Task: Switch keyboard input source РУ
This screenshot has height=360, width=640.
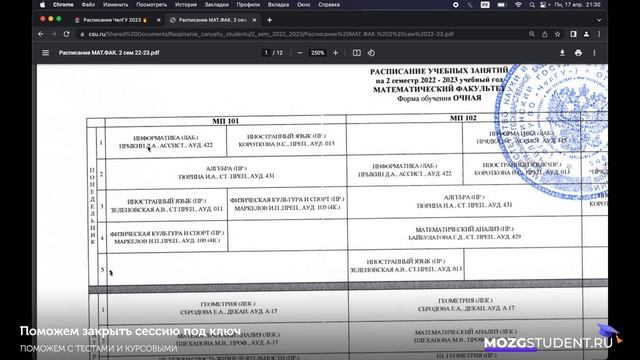Action: pyautogui.click(x=485, y=5)
